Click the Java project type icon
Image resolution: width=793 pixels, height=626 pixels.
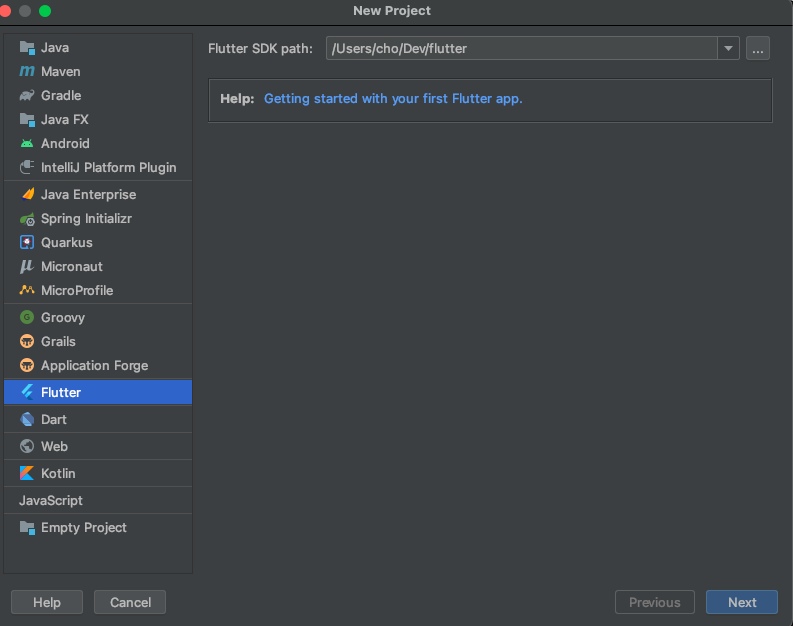point(27,48)
